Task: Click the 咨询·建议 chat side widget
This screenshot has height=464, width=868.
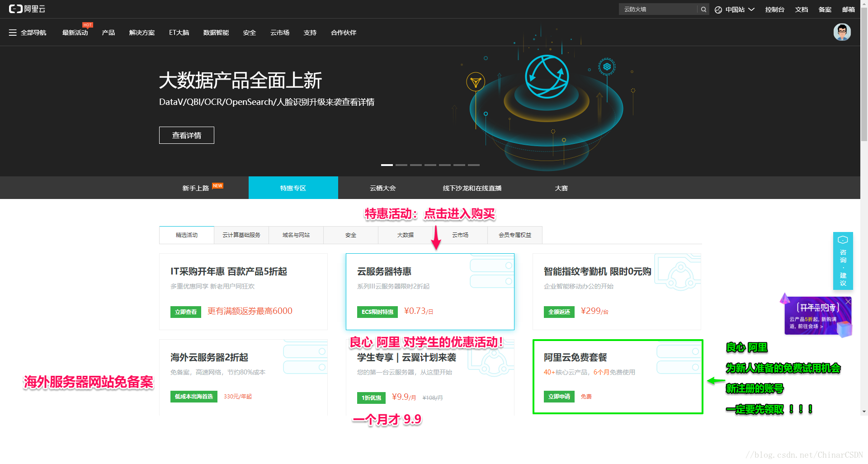Action: coord(843,261)
